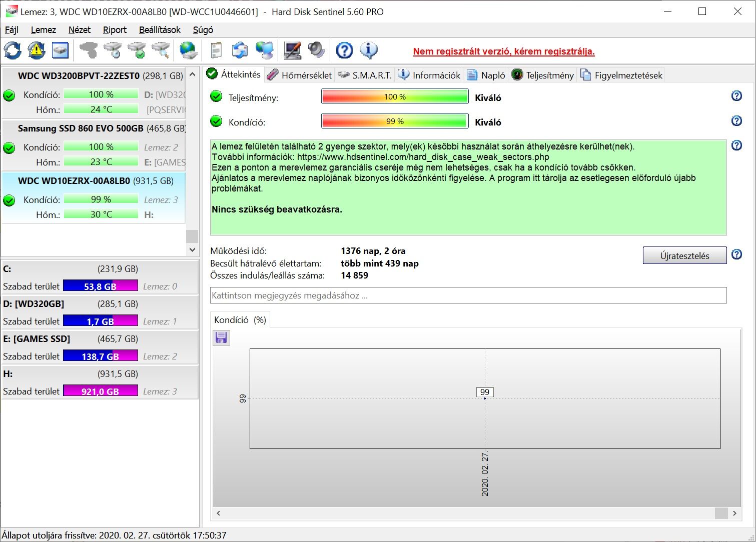Click disk list scroll down arrow
This screenshot has height=542, width=756.
193,249
